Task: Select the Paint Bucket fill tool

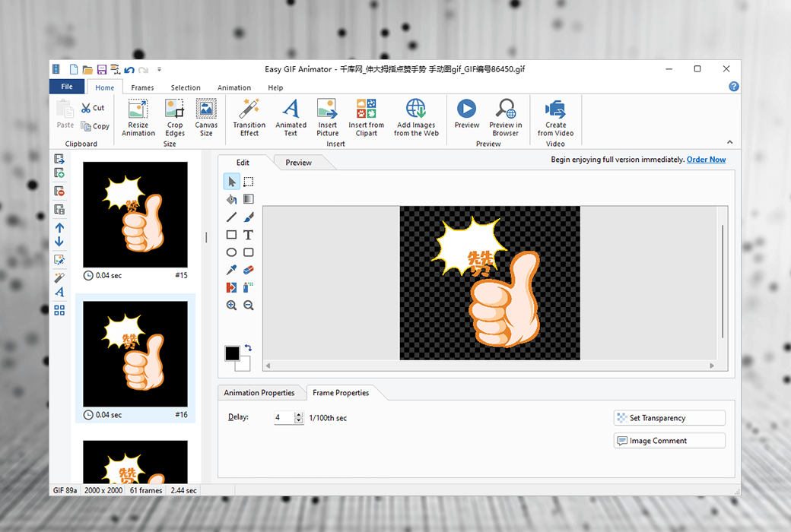Action: (231, 199)
